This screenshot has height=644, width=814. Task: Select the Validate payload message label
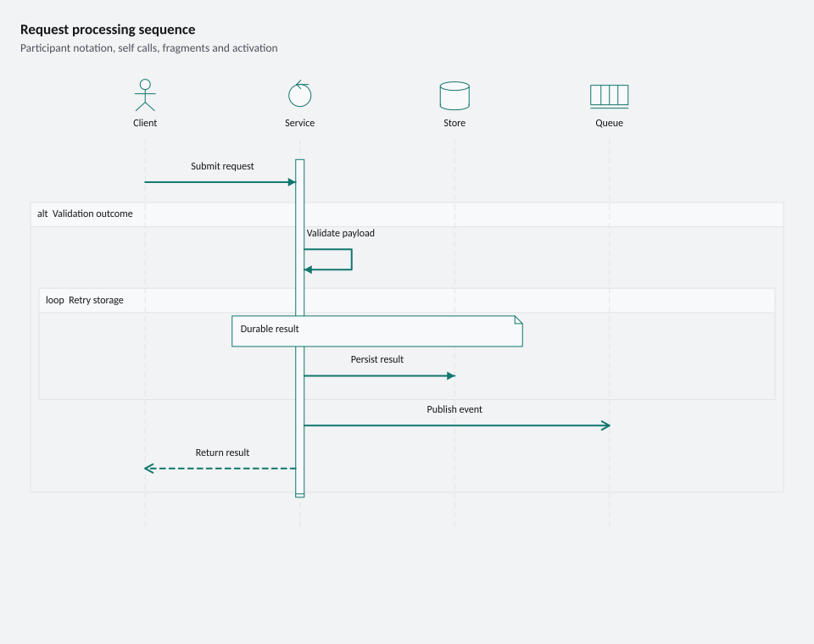[341, 233]
